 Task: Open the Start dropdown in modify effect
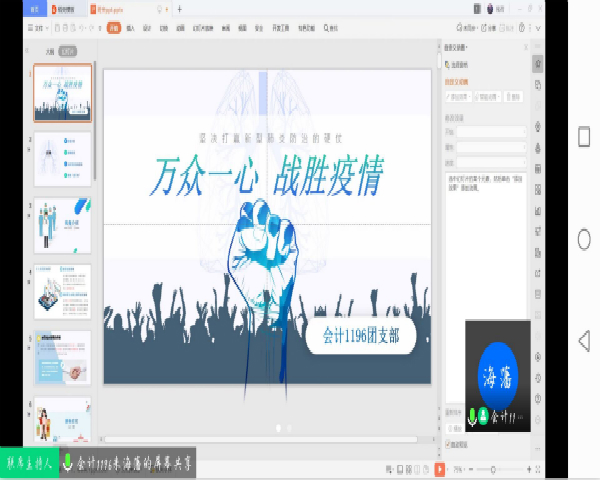point(491,132)
